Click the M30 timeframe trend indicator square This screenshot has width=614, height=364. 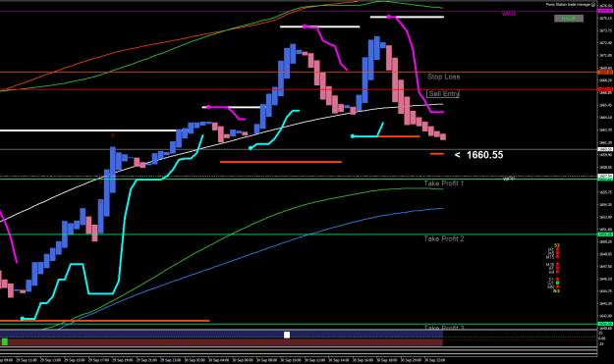[558, 264]
